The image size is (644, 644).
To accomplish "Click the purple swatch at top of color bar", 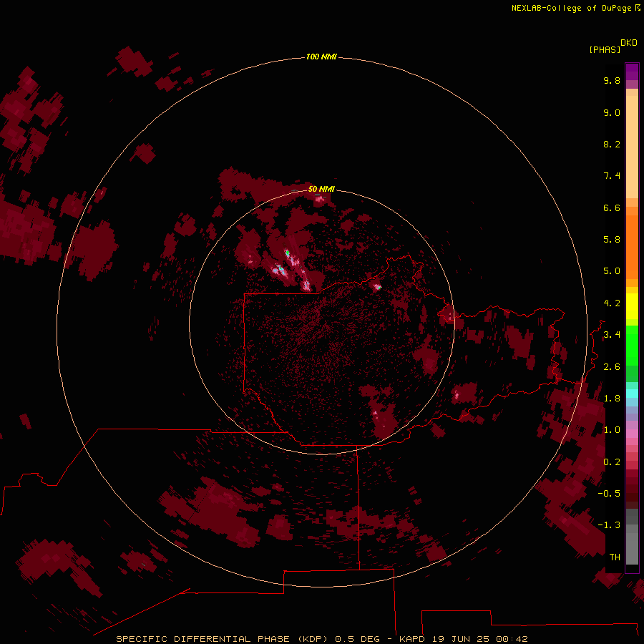I will [632, 72].
